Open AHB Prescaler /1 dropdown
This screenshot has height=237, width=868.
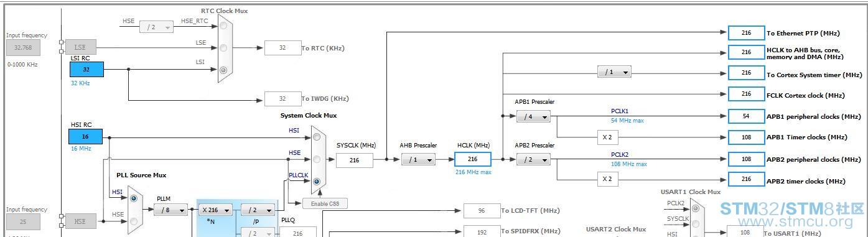pos(418,160)
